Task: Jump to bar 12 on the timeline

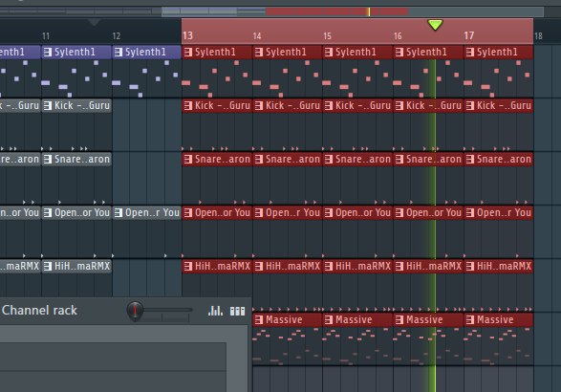Action: click(x=117, y=36)
